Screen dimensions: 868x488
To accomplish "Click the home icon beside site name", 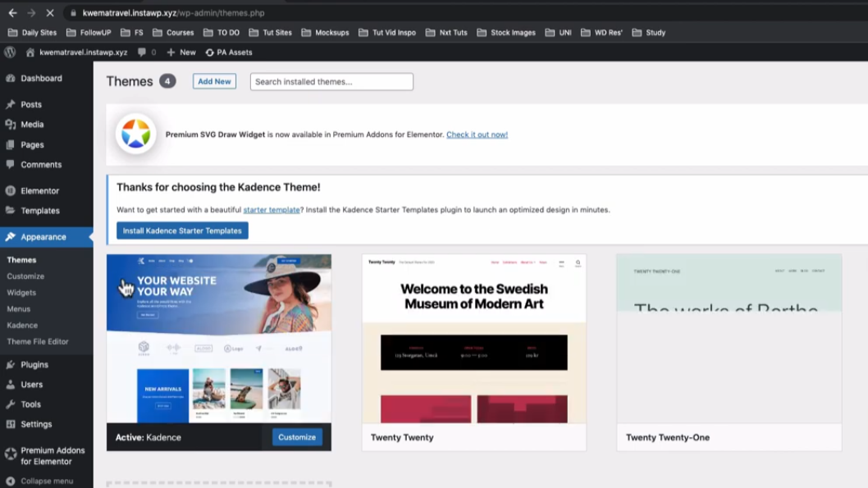I will [30, 52].
